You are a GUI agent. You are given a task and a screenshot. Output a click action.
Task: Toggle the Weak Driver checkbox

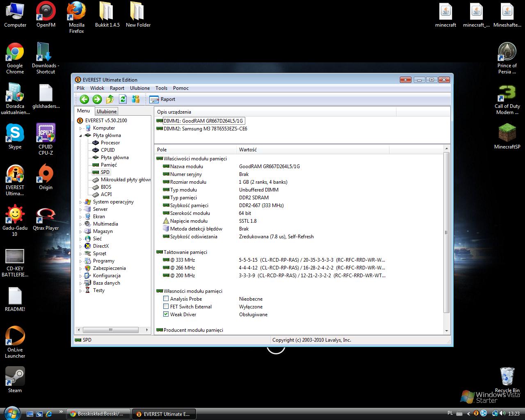point(166,315)
